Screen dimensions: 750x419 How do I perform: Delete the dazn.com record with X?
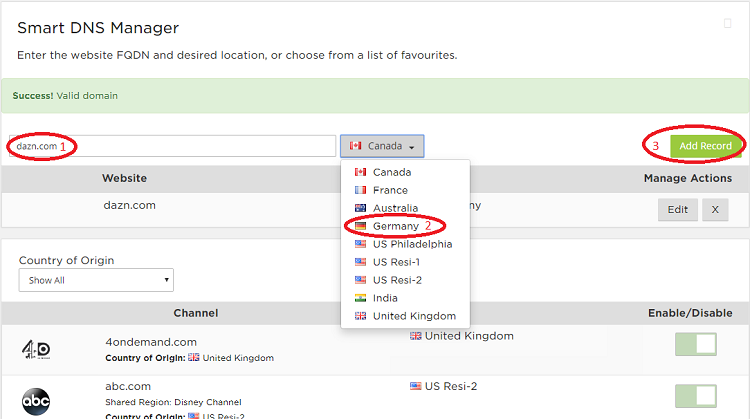tap(715, 210)
